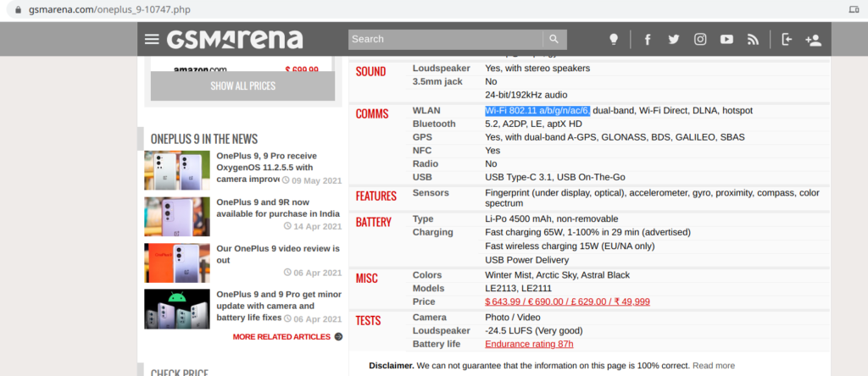Click the highlighted Wi-Fi 802.11 a/b/g/n/ac/6 text
This screenshot has width=868, height=376.
[x=537, y=111]
